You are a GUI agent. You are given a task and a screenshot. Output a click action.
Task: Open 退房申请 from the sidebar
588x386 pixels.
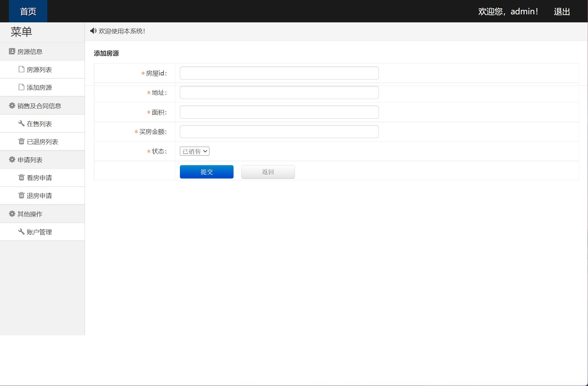tap(39, 196)
